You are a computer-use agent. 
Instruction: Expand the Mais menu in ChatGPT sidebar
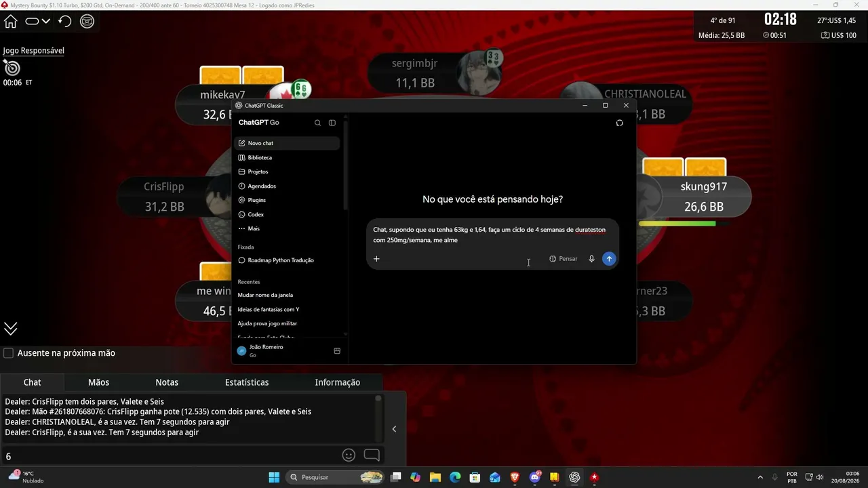(x=287, y=228)
